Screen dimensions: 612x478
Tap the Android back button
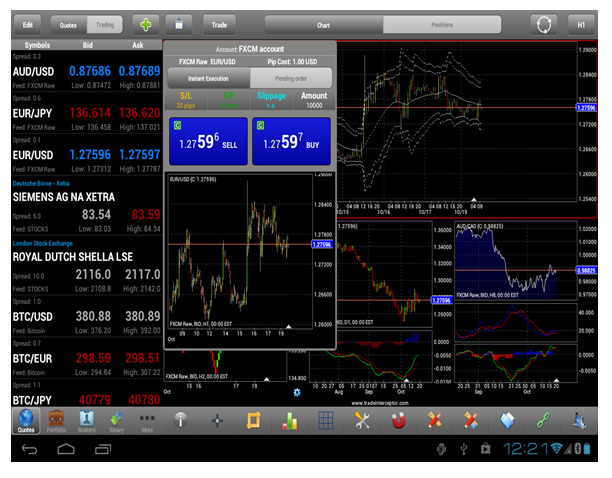[29, 450]
